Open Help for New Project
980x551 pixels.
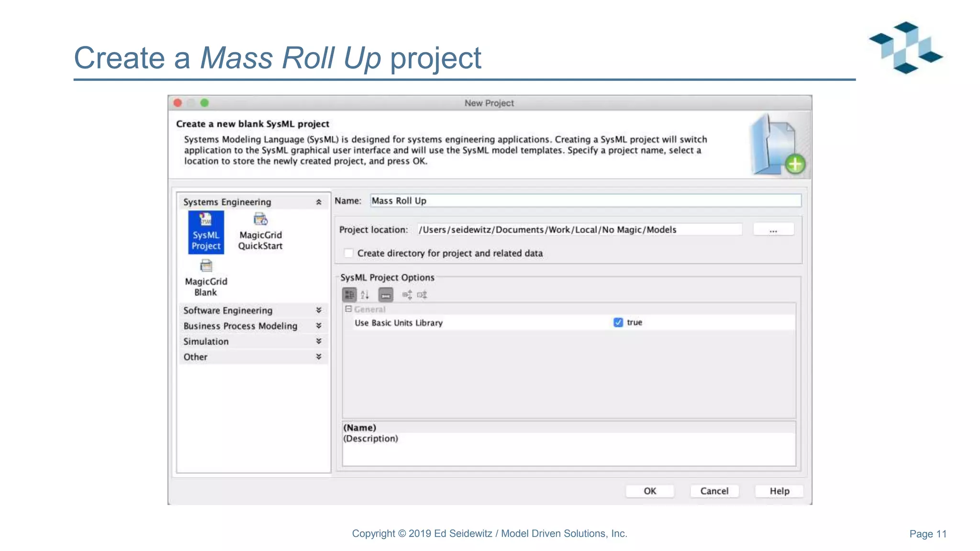coord(779,491)
